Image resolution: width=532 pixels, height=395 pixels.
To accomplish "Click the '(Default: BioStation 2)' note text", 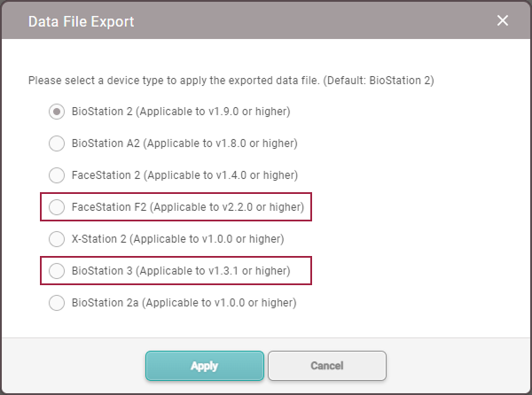I will [379, 81].
